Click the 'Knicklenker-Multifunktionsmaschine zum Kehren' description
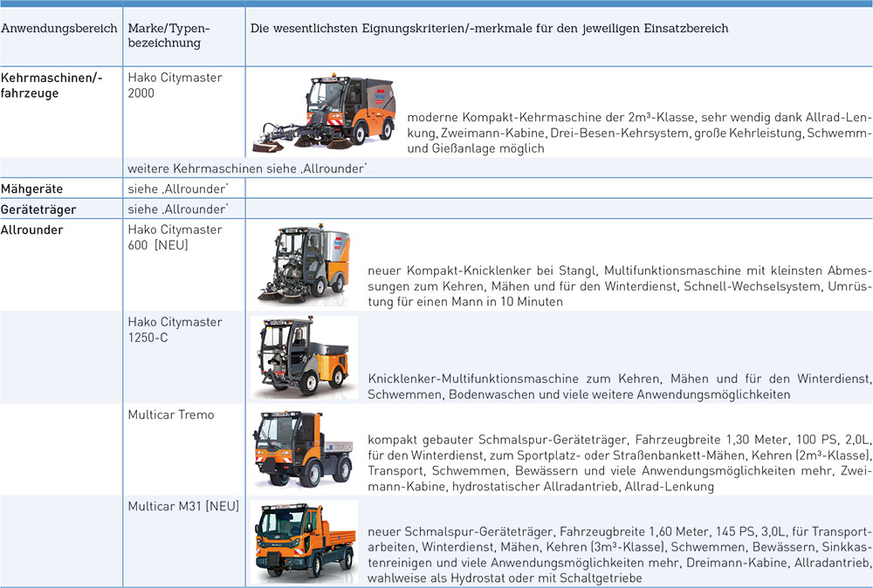The width and height of the screenshot is (873, 588). point(618,386)
